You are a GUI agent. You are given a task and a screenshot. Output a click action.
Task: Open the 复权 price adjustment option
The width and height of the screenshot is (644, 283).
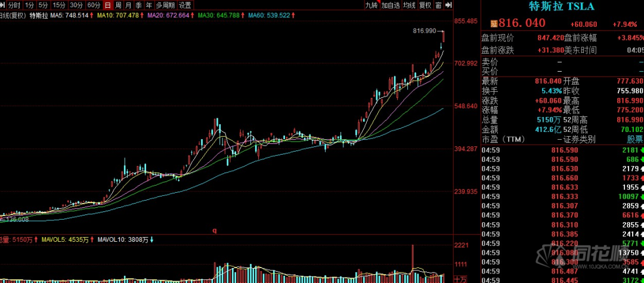pyautogui.click(x=425, y=5)
